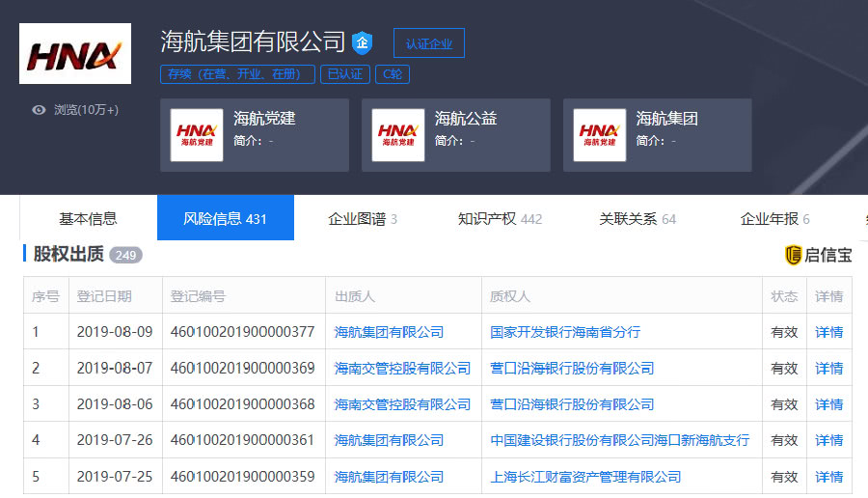Switch to the 关联关系 64 tab
This screenshot has height=498, width=868.
tap(637, 218)
